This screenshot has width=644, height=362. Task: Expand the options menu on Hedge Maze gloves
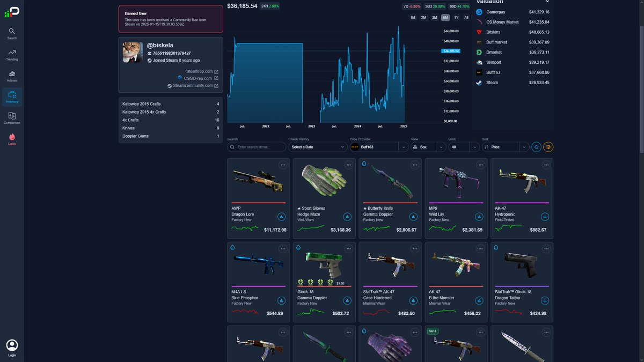[x=348, y=165]
